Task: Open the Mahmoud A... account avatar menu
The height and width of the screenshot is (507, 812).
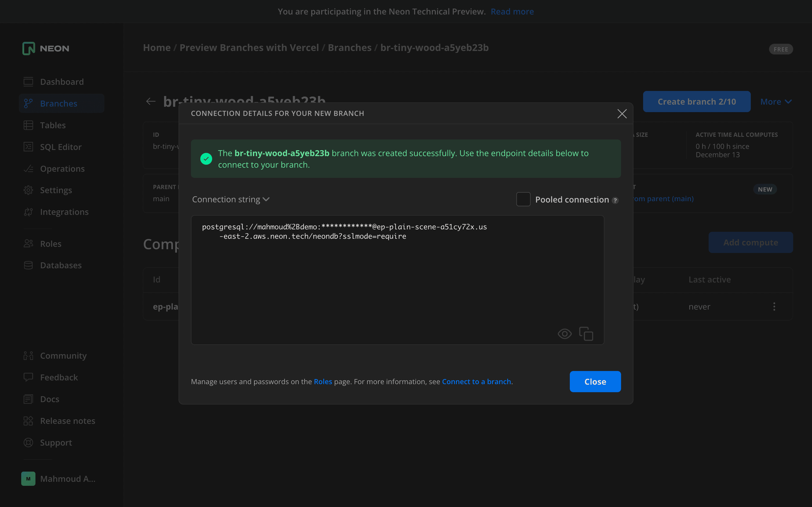Action: tap(28, 479)
